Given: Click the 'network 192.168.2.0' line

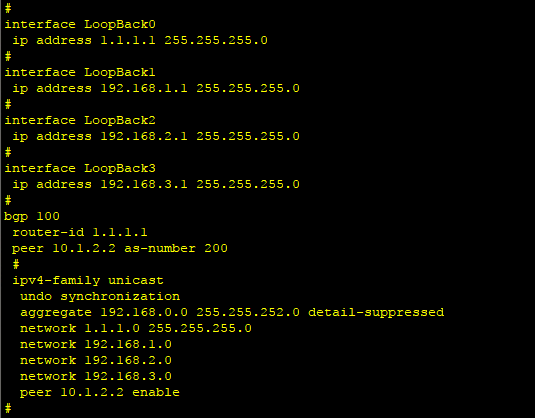Looking at the screenshot, I should click(96, 360).
